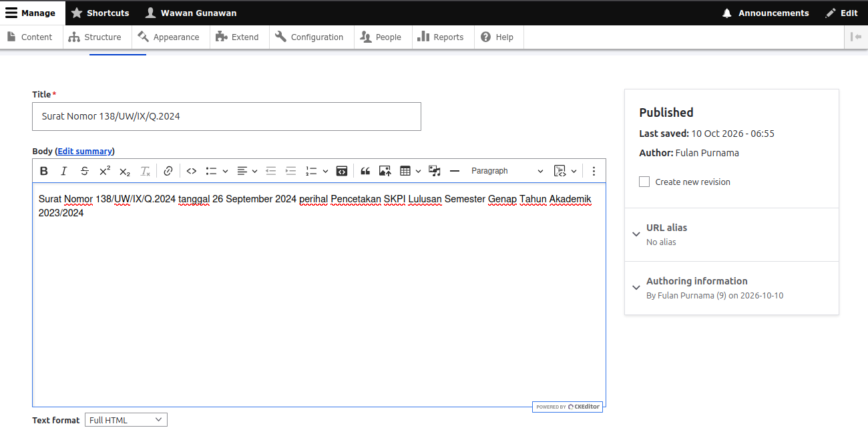
Task: Open the Paragraph heading dropdown
Action: (x=507, y=171)
